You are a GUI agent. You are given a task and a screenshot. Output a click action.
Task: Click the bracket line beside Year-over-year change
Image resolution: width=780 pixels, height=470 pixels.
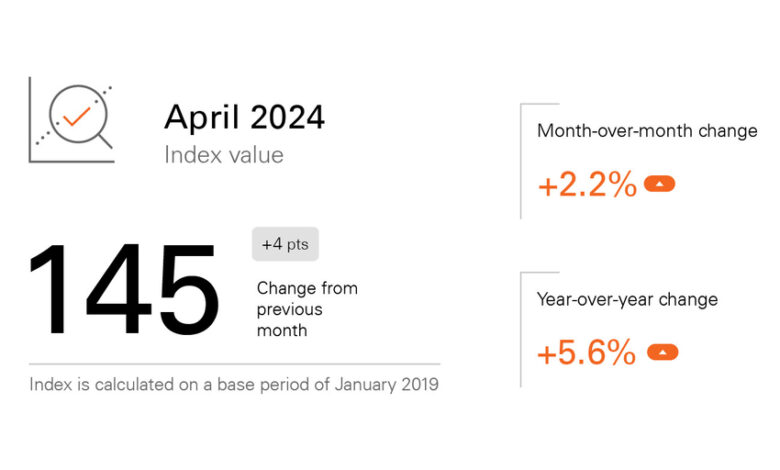coord(521,328)
